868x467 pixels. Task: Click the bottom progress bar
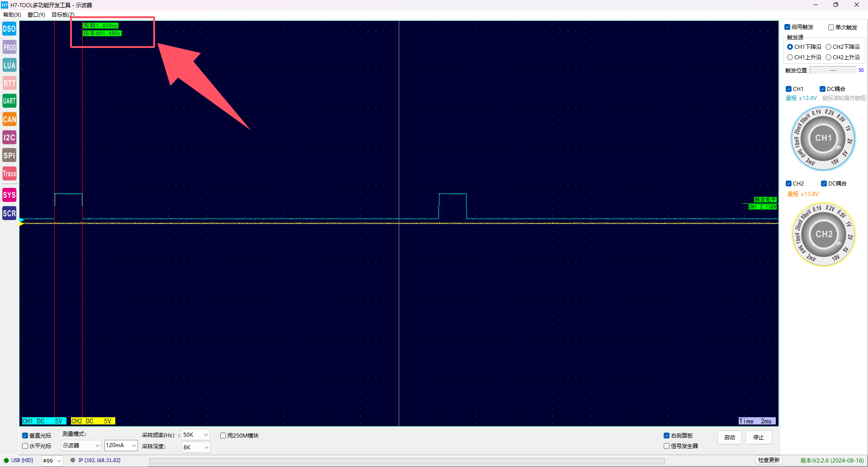click(407, 461)
